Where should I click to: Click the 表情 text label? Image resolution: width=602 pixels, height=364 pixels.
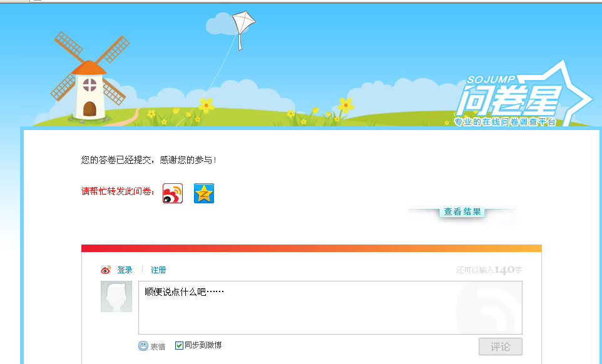click(x=158, y=346)
